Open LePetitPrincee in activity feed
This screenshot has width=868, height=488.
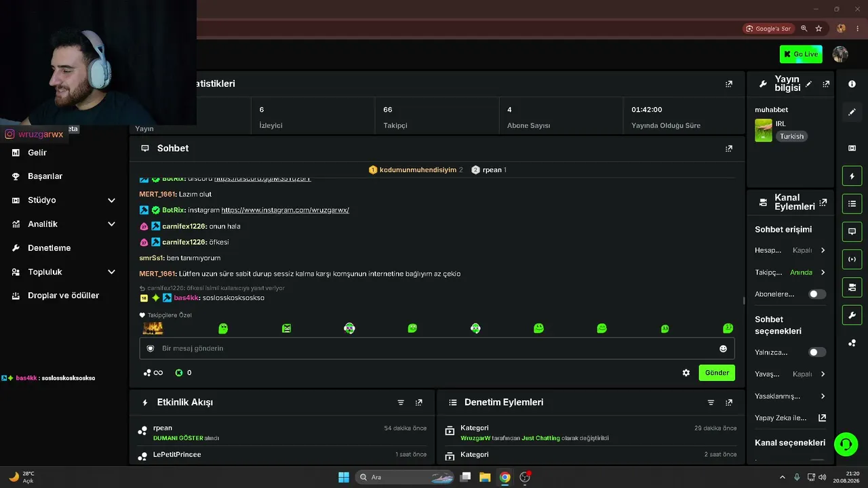(177, 455)
